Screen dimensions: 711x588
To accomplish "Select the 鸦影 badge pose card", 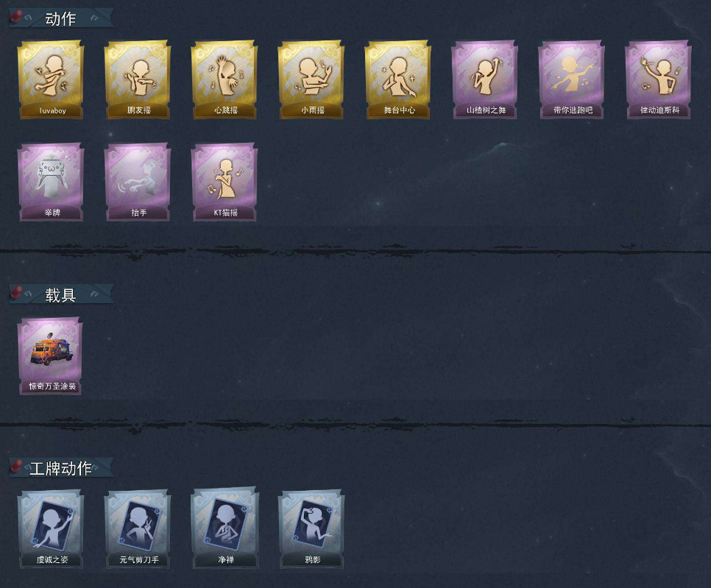I will click(311, 528).
